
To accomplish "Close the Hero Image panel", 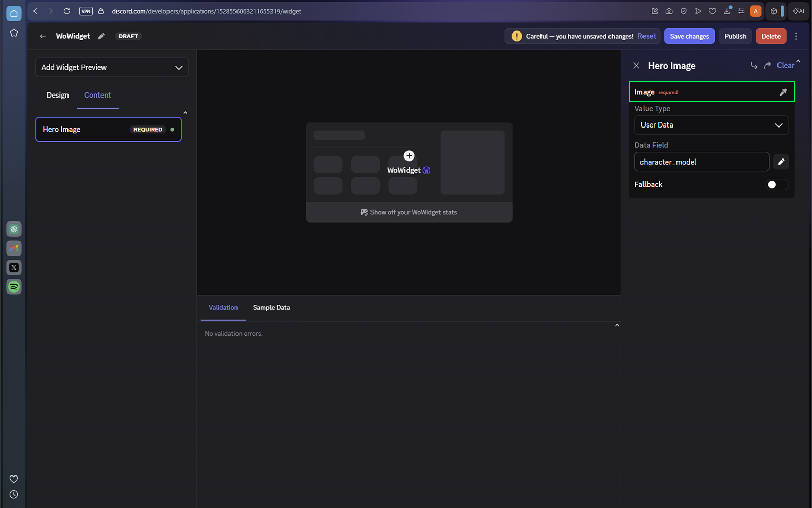I will pyautogui.click(x=636, y=66).
